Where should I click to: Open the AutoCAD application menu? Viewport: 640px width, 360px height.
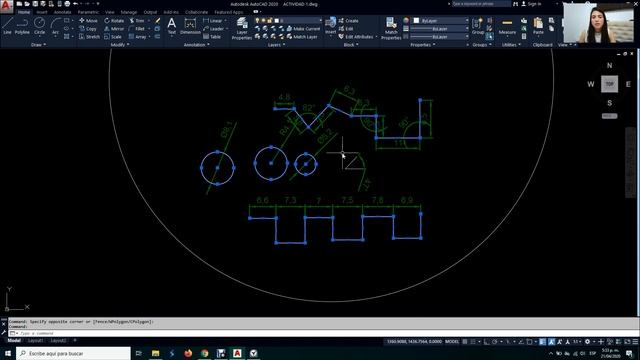tap(6, 6)
